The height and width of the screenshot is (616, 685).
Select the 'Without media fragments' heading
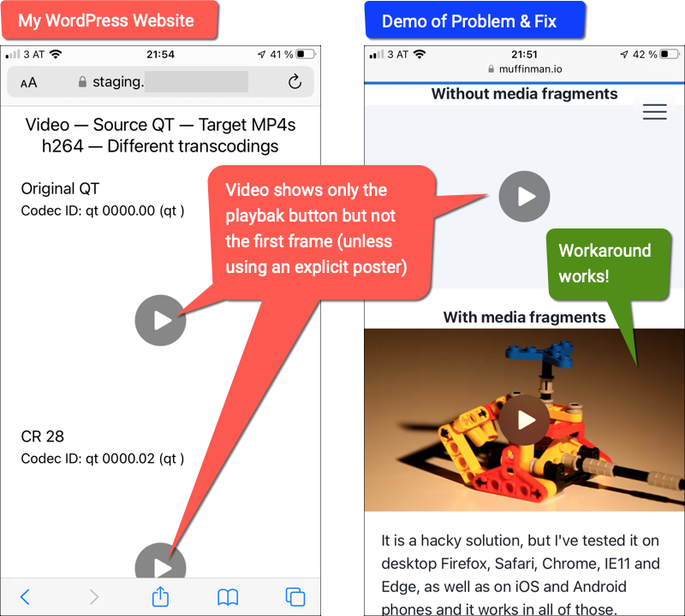click(x=525, y=93)
